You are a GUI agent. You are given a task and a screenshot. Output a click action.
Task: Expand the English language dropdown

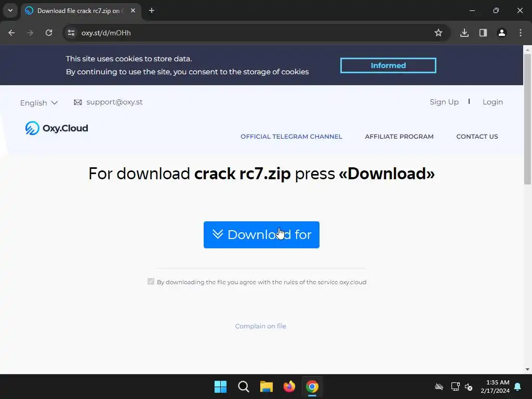[x=39, y=103]
